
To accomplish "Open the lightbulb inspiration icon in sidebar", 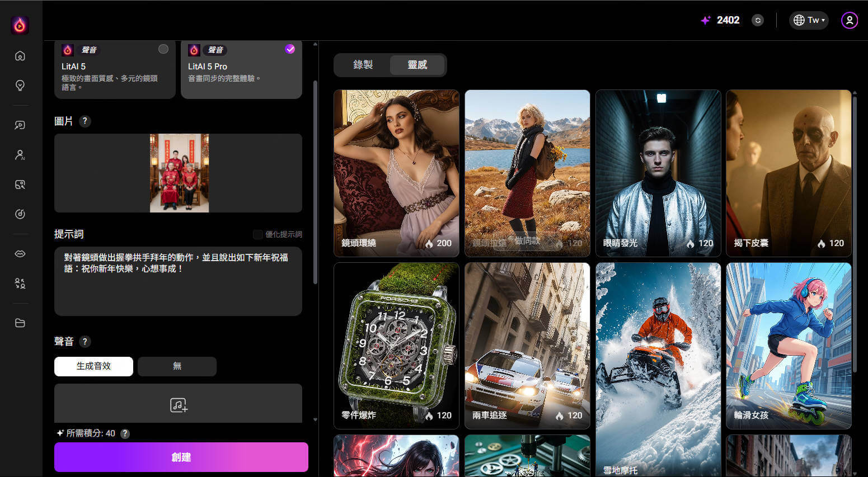I will pyautogui.click(x=20, y=86).
